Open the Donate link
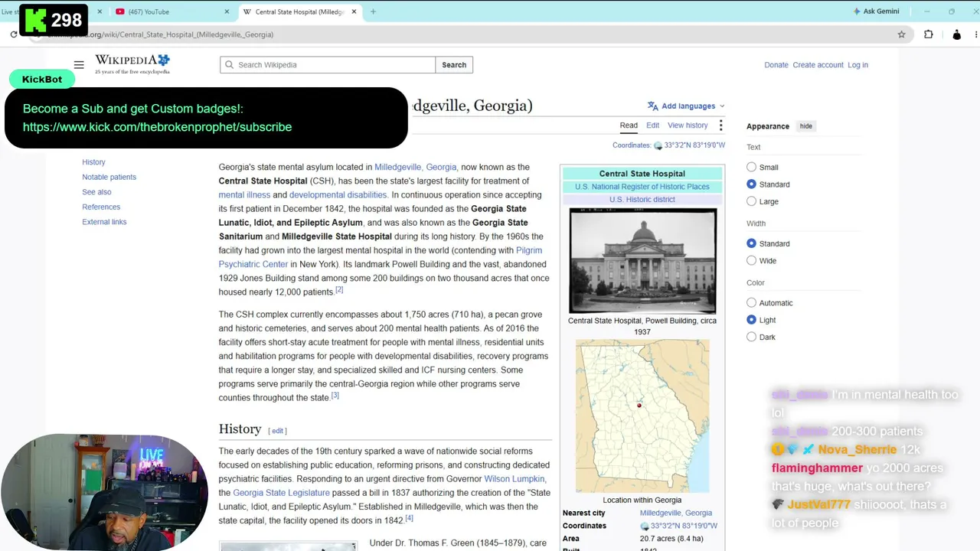 776,65
